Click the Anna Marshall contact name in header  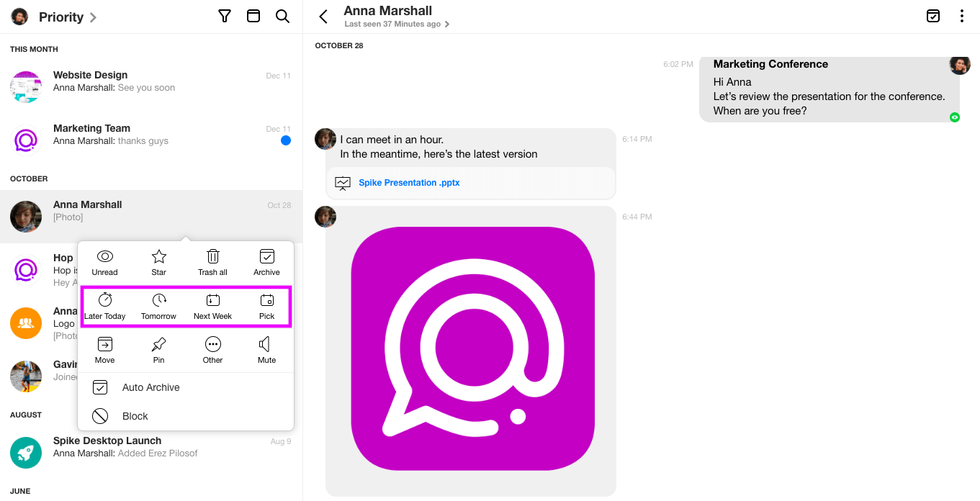[388, 11]
